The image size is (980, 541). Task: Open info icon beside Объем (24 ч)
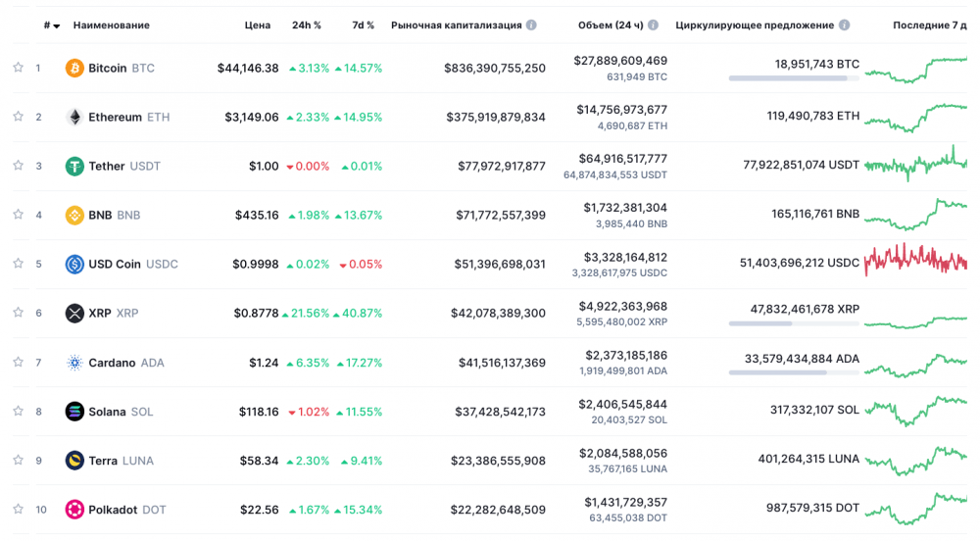pyautogui.click(x=653, y=25)
